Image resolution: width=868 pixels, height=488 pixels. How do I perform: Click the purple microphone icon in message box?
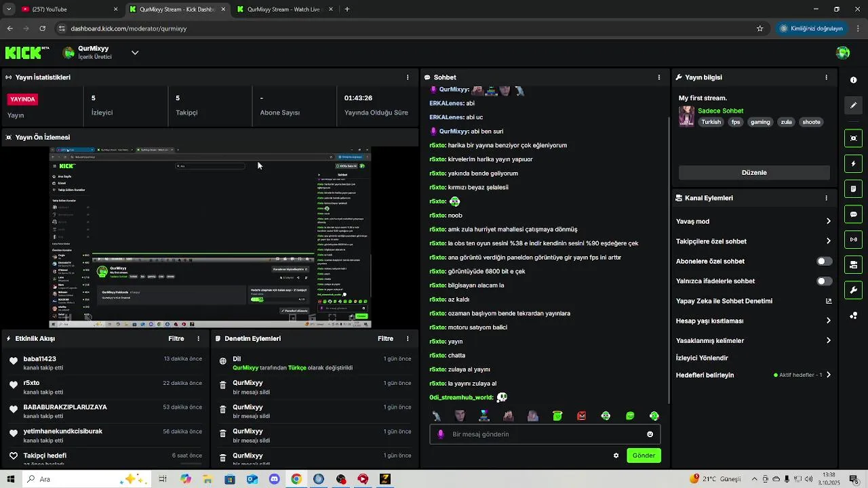(441, 434)
